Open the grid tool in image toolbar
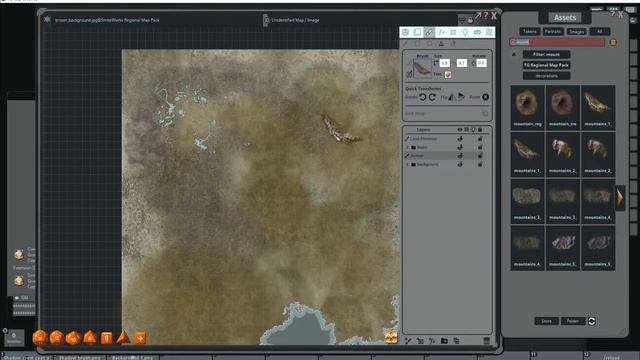This screenshot has height=360, width=640. tap(453, 32)
